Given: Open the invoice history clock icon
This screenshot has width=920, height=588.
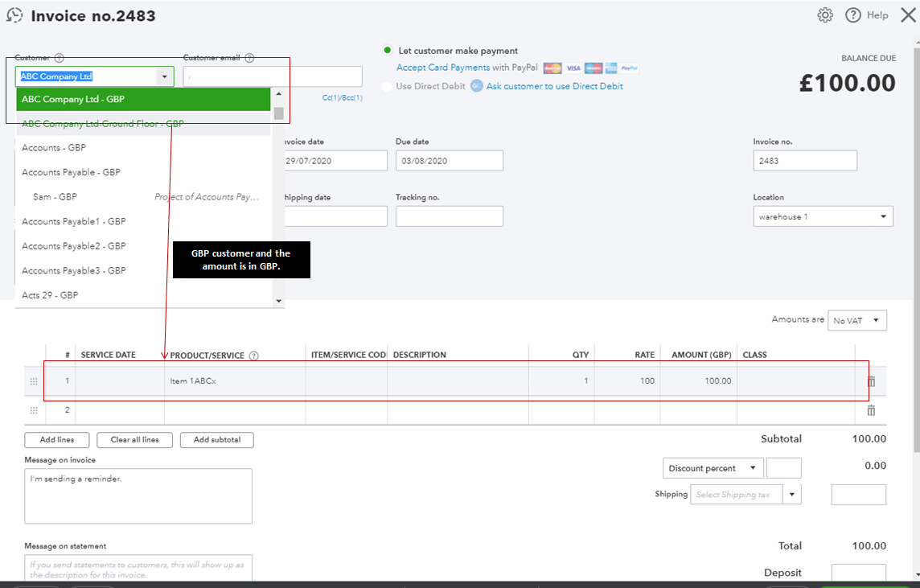Looking at the screenshot, I should click(x=14, y=15).
